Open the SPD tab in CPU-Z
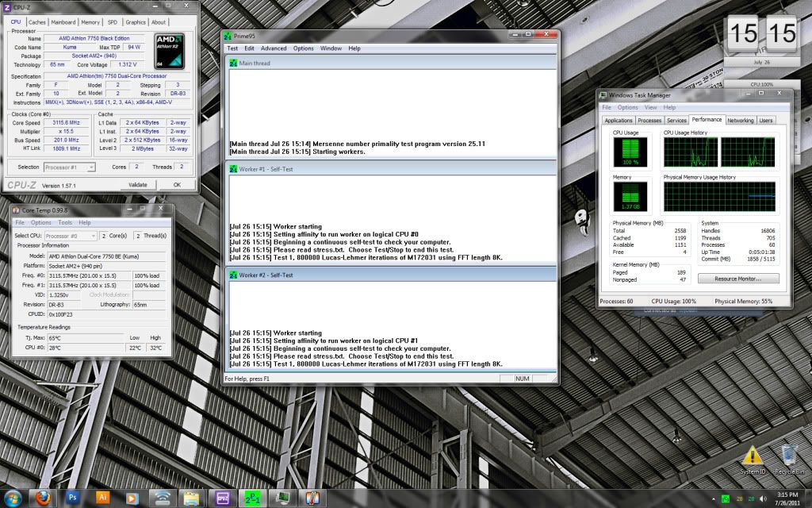This screenshot has width=812, height=508. tap(113, 22)
